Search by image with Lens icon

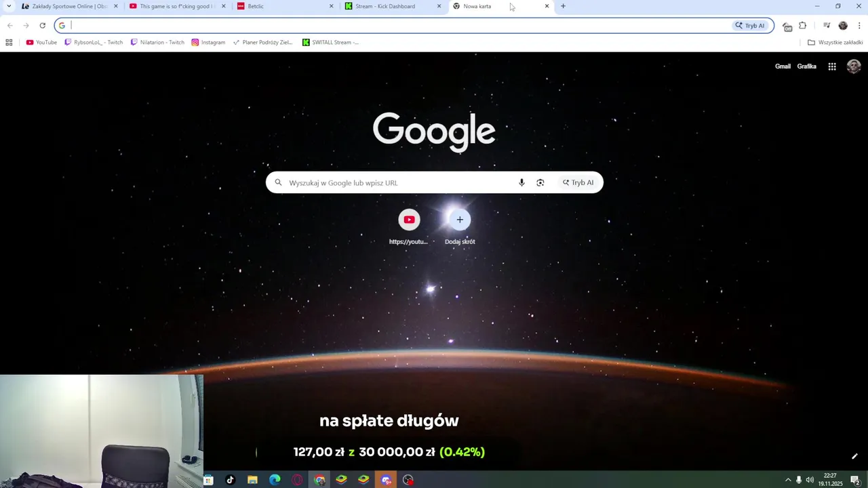click(540, 182)
